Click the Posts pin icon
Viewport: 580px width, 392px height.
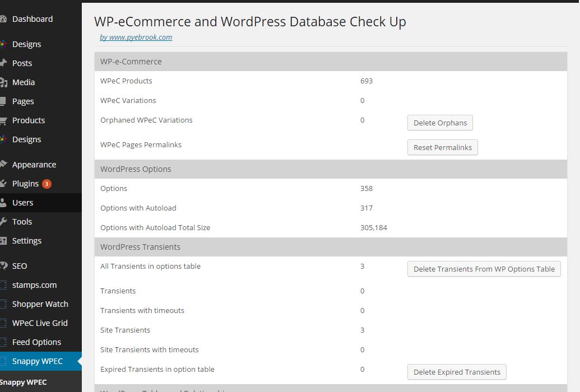3,63
